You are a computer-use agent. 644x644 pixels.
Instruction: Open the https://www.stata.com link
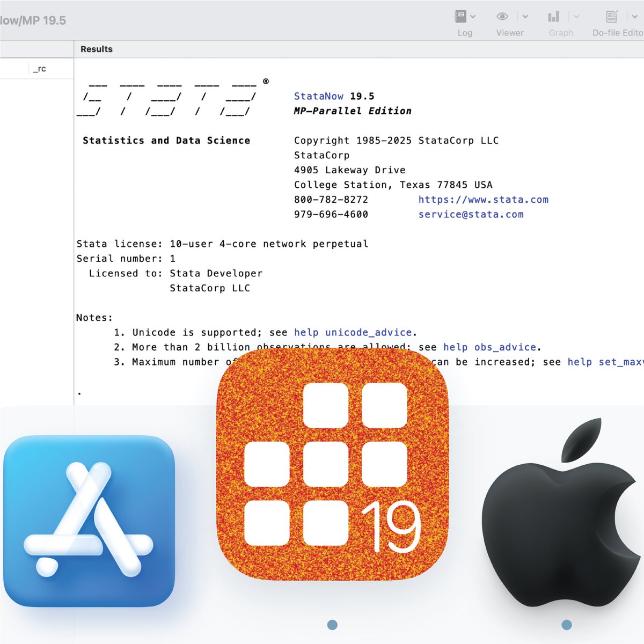[x=484, y=200]
